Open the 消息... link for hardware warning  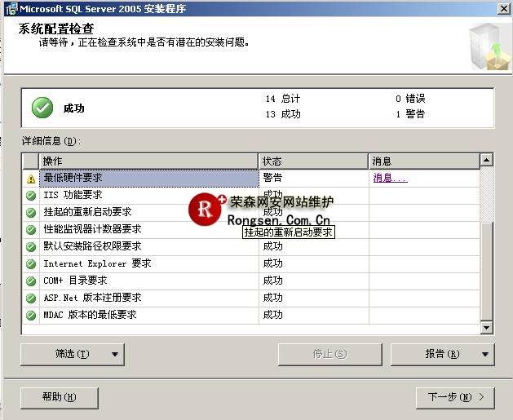(390, 178)
